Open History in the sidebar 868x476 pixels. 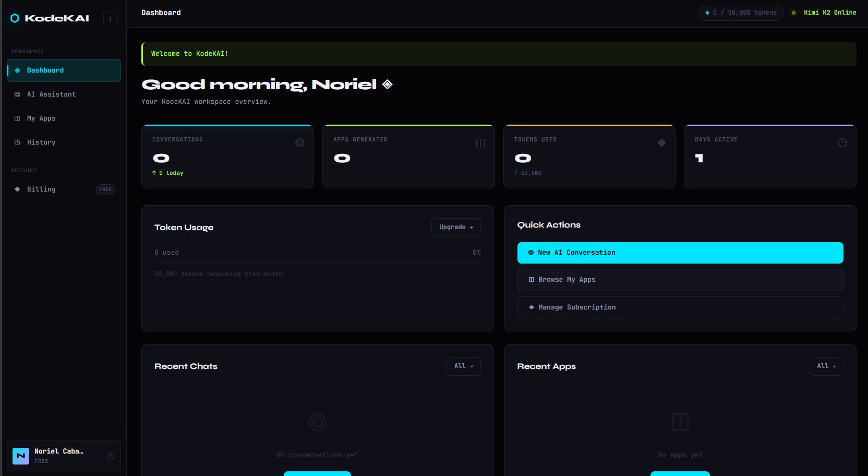(64, 142)
